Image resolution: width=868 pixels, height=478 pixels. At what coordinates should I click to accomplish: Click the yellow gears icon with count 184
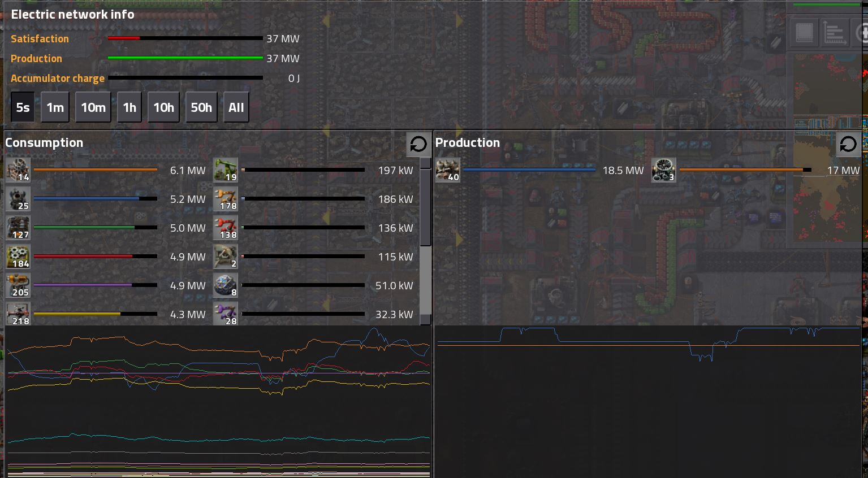point(18,257)
